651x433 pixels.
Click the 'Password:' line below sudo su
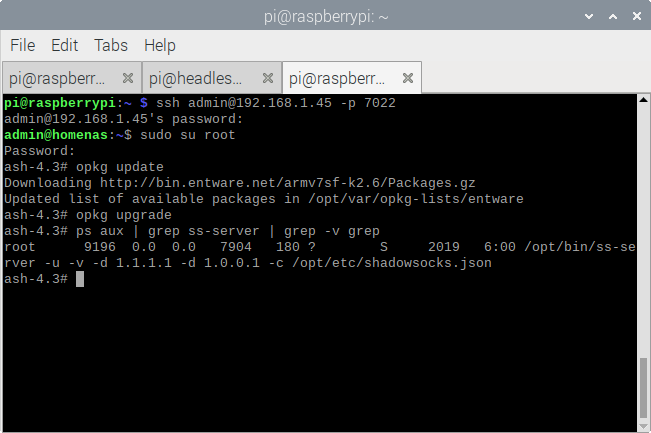click(x=39, y=151)
